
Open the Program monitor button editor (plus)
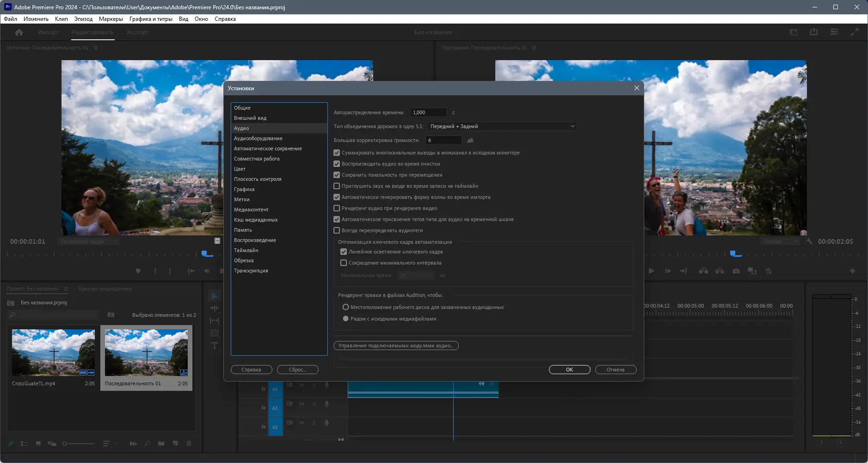852,271
